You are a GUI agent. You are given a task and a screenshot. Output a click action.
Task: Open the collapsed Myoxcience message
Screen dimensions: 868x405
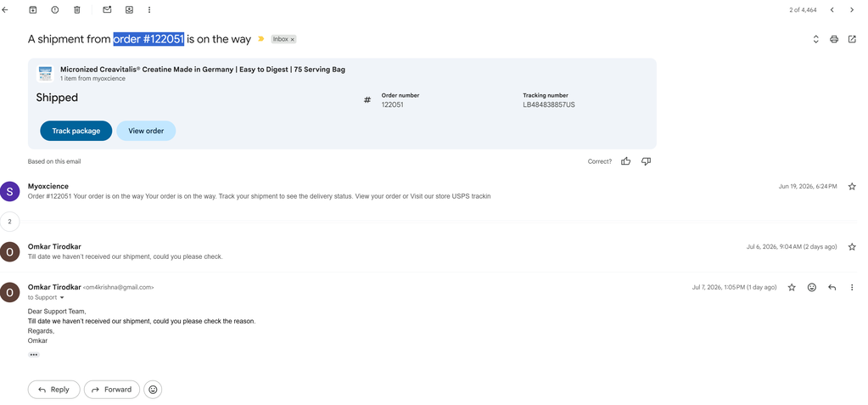click(429, 191)
